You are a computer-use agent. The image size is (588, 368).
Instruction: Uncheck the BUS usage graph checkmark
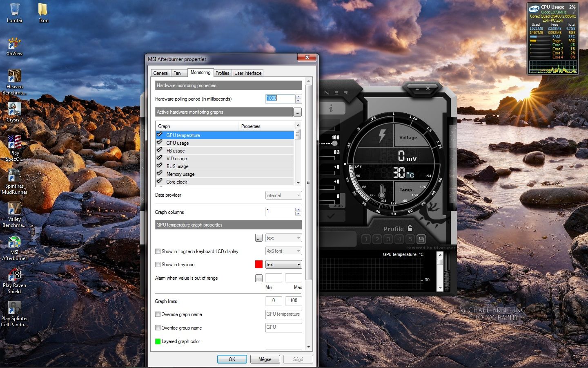[x=160, y=166]
